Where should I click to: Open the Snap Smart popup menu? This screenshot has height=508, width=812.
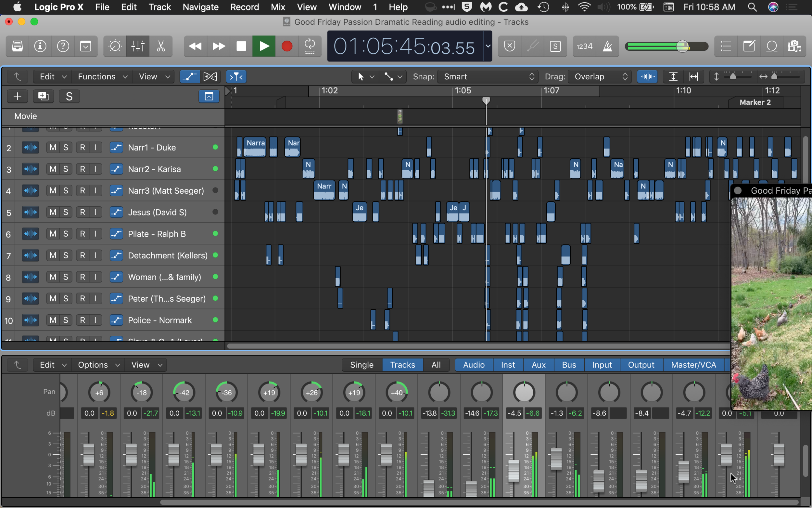[x=488, y=77]
